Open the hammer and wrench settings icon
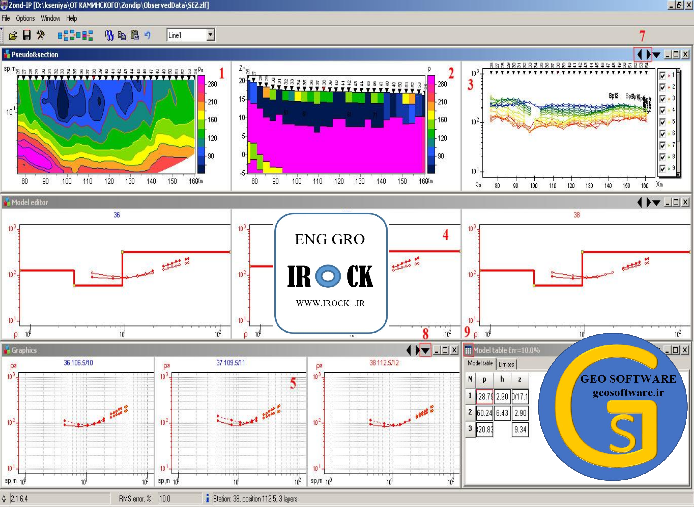 40,35
